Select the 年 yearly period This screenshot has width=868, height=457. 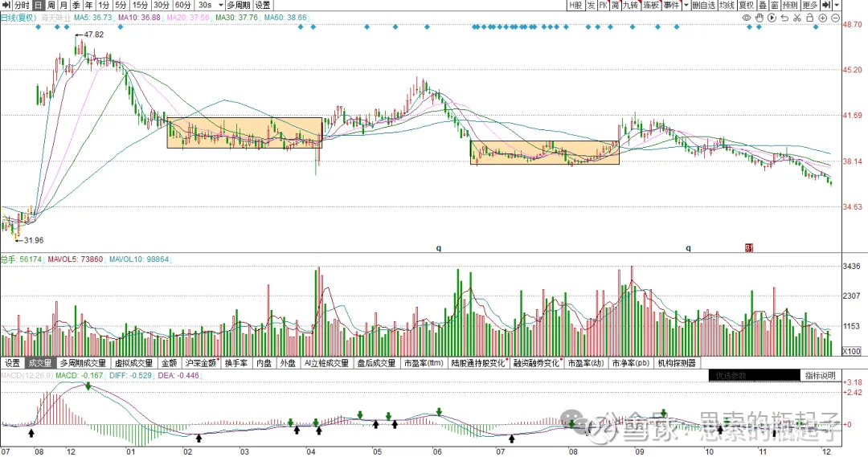[x=89, y=5]
